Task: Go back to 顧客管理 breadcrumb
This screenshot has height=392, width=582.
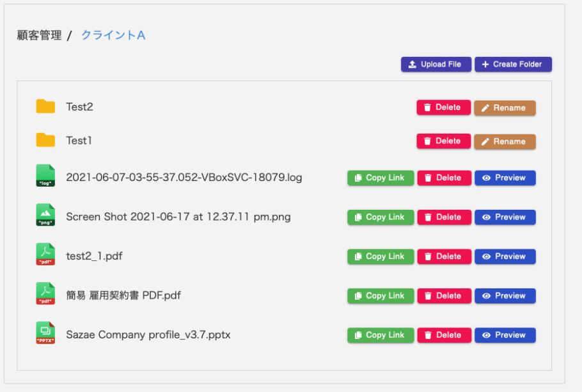Action: point(39,35)
